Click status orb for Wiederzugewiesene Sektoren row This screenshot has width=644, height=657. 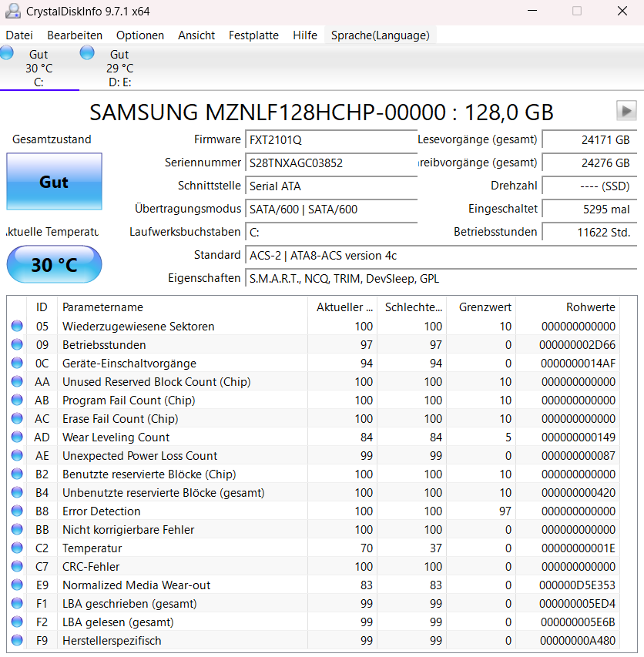pos(17,326)
